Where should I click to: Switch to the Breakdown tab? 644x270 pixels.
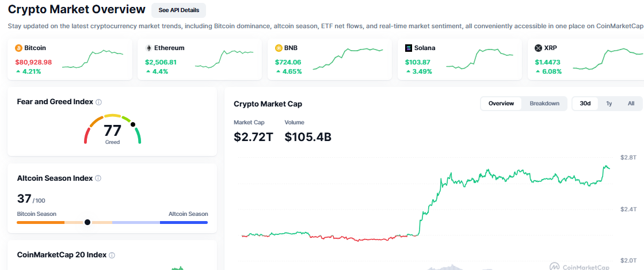(544, 104)
